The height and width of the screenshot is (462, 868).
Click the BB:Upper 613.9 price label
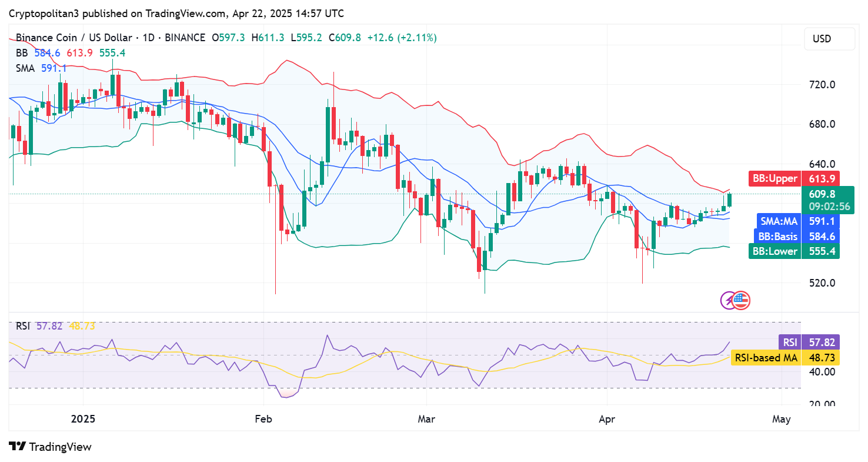(x=793, y=178)
